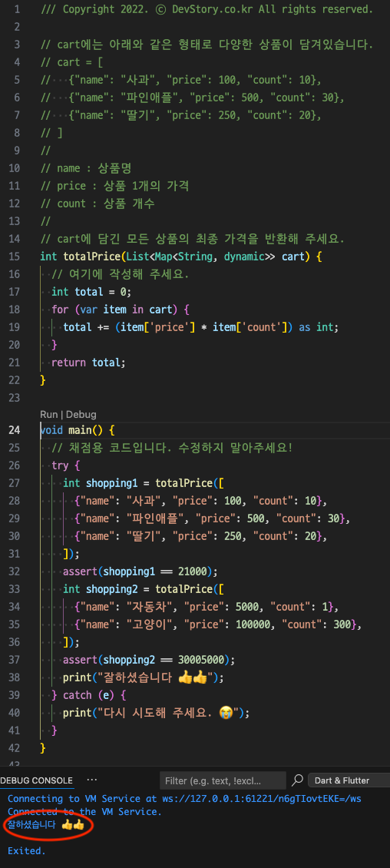The height and width of the screenshot is (868, 390).
Task: Click the Debug code lens above main
Action: pos(81,414)
